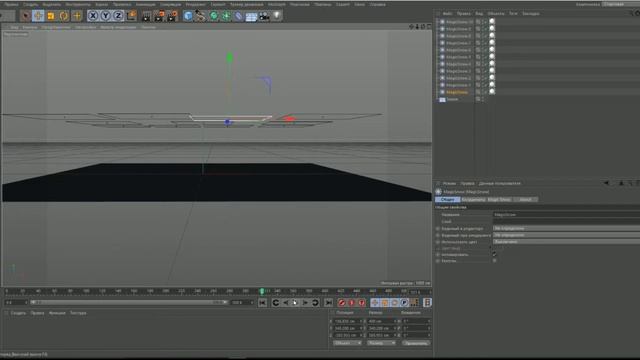Viewport: 640px width, 360px height.
Task: Select the Live Selection tool
Action: click(x=25, y=16)
